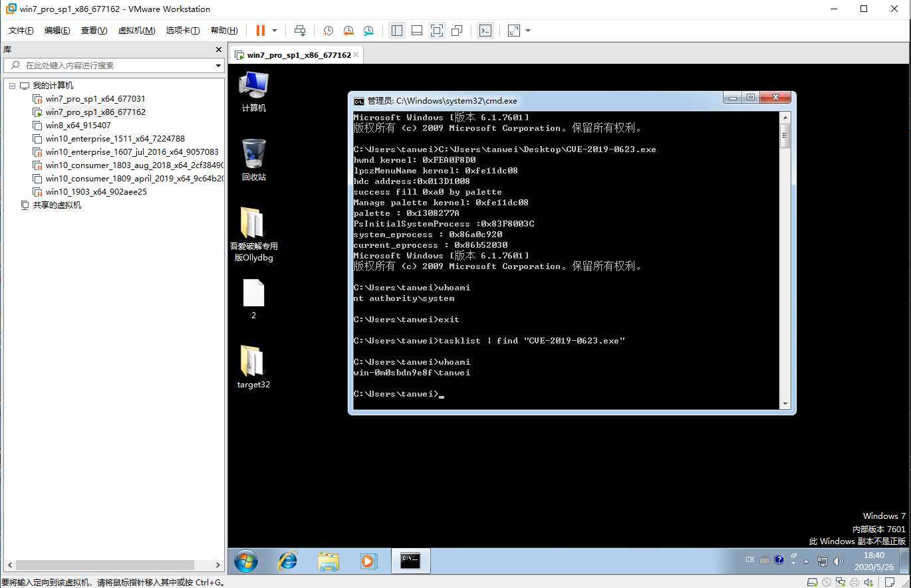Select win7_pro_sp1_x86_677162 in the library
This screenshot has height=588, width=911.
(x=95, y=112)
